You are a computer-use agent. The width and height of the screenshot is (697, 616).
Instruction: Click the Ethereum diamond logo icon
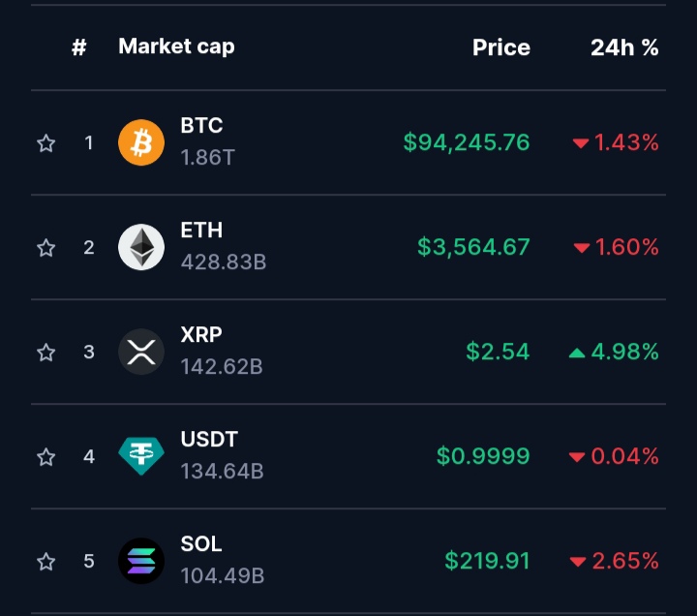point(141,247)
